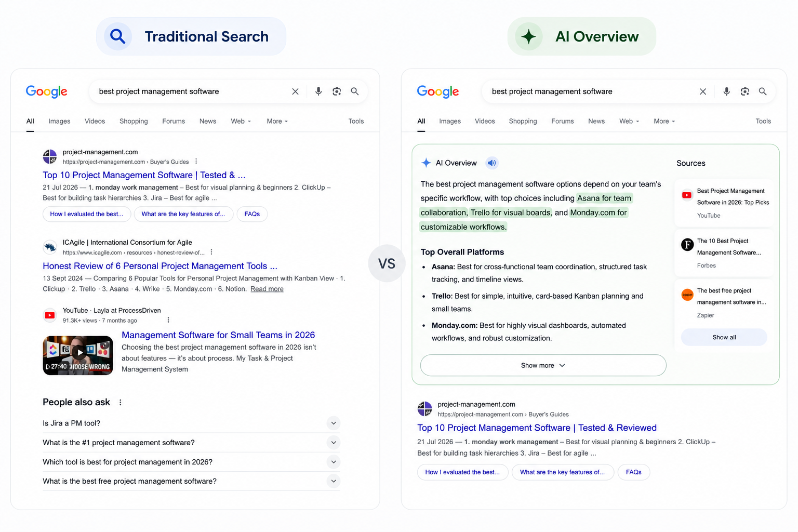Viewport: 798px width, 532px height.
Task: Click 'How I evaluated the best...' chip in left panel
Action: [x=87, y=214]
